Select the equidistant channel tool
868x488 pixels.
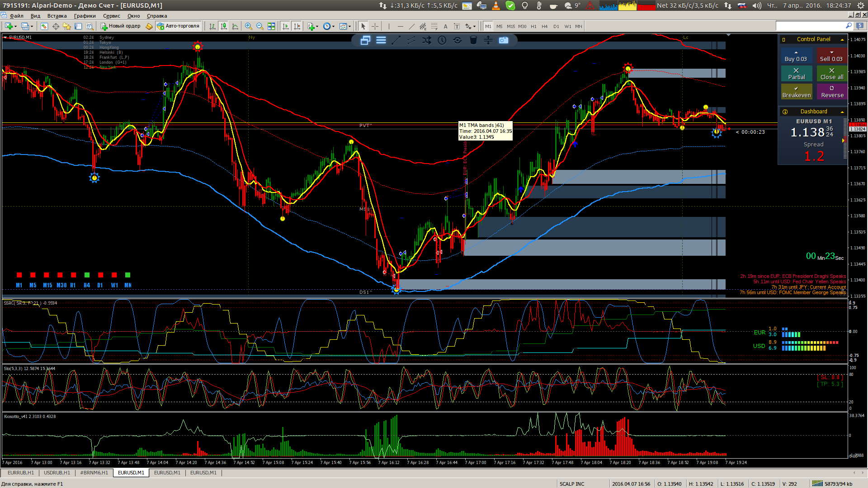(x=423, y=26)
